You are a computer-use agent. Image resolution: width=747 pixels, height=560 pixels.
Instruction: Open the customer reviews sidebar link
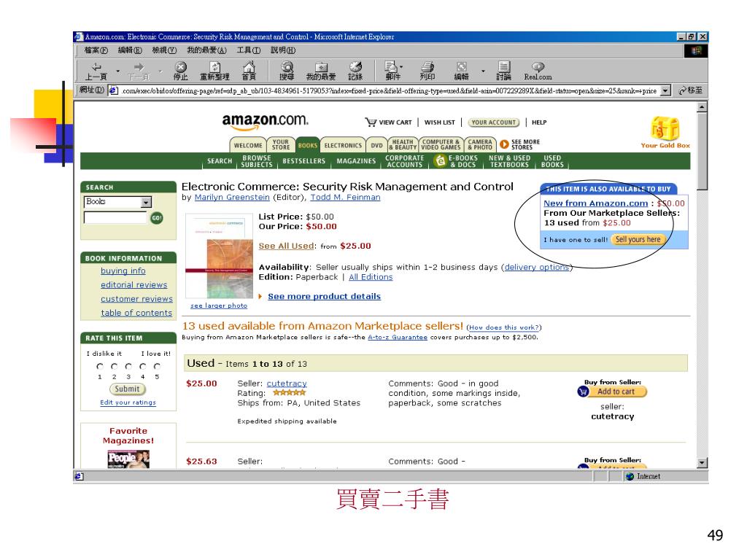coord(136,298)
